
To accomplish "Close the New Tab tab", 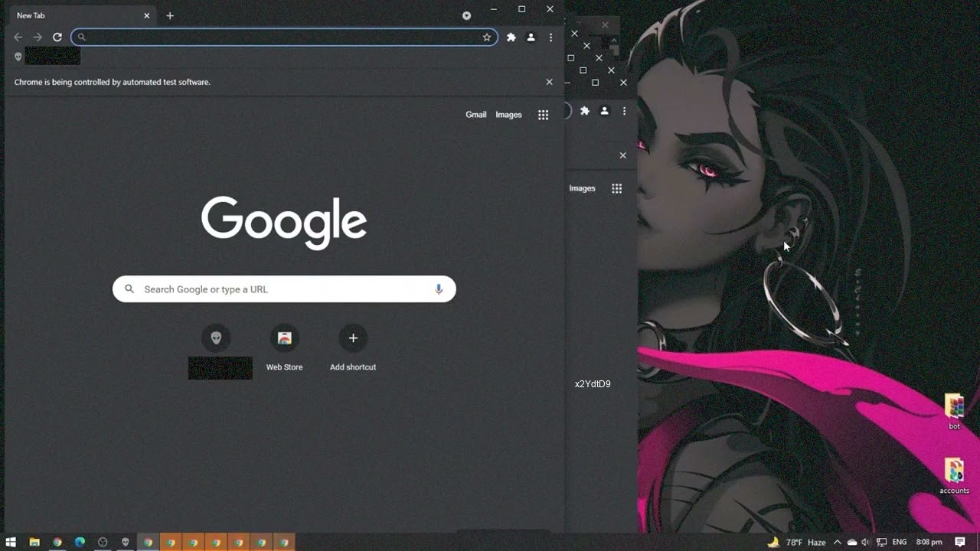I will pos(146,15).
